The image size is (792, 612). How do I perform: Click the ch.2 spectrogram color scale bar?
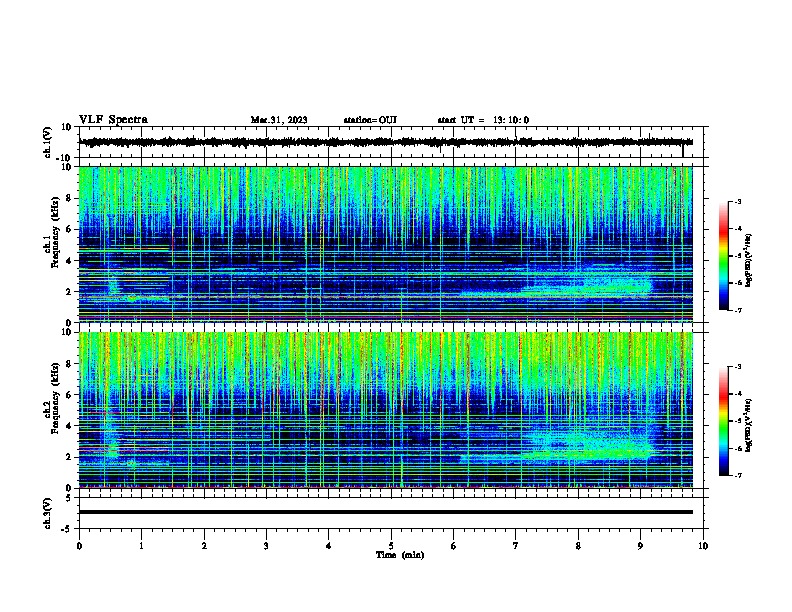click(x=723, y=421)
